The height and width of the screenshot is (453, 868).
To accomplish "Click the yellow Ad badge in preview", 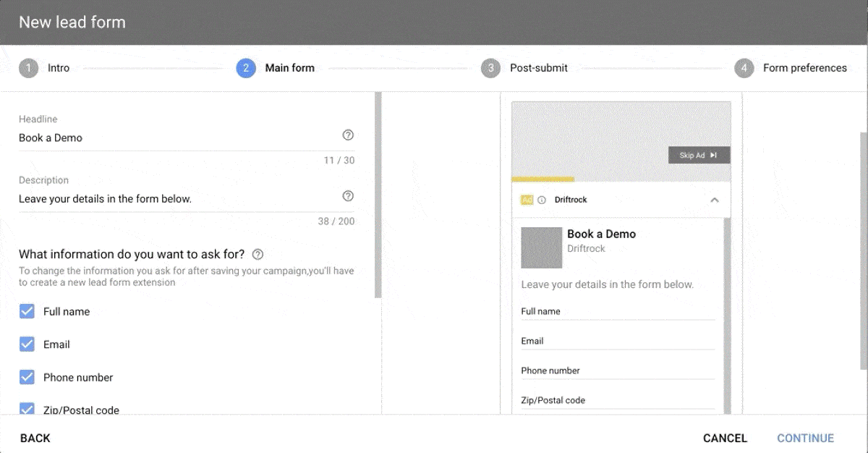I will pos(527,200).
